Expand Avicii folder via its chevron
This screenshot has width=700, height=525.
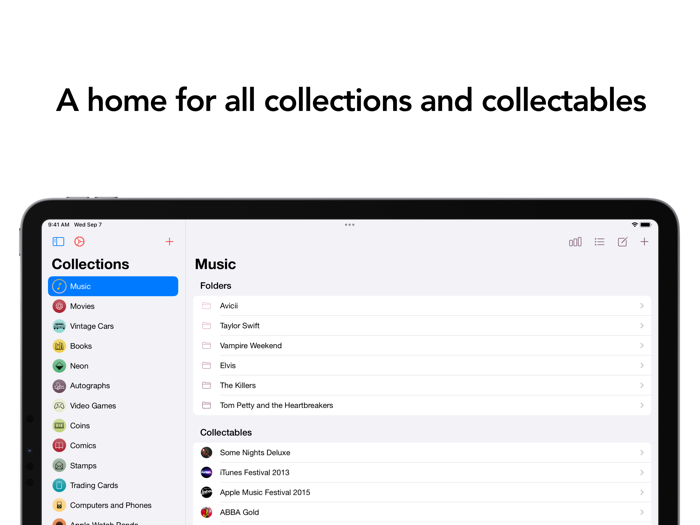click(x=642, y=306)
